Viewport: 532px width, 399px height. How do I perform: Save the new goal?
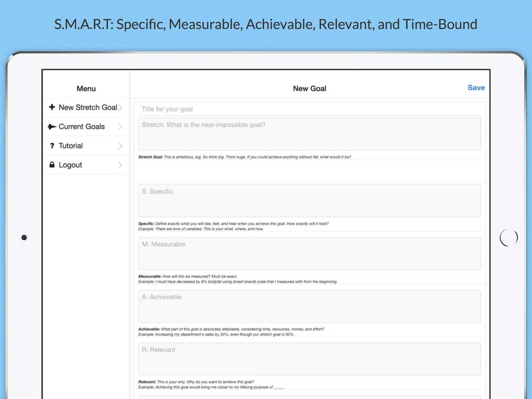[x=476, y=88]
